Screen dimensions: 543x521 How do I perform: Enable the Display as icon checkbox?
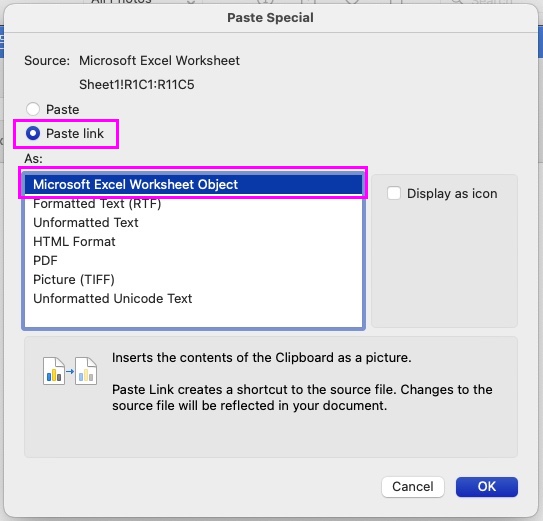[394, 193]
